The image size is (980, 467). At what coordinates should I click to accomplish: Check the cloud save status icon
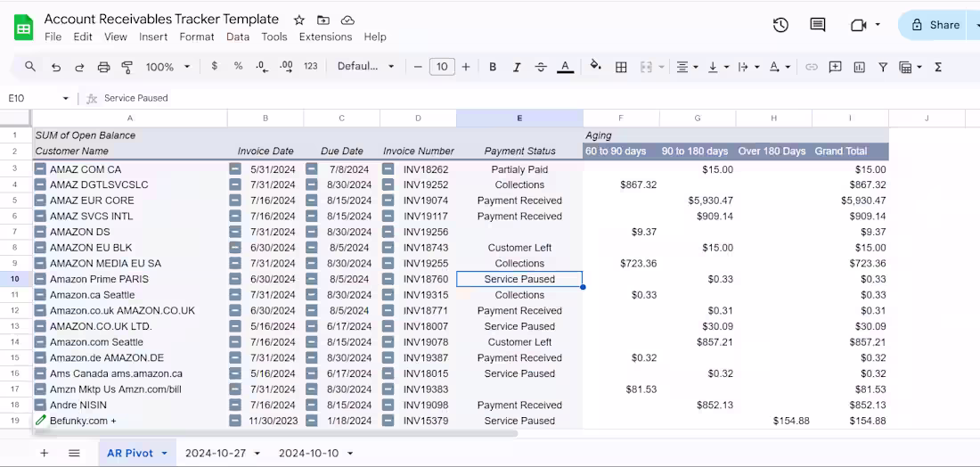[x=348, y=20]
